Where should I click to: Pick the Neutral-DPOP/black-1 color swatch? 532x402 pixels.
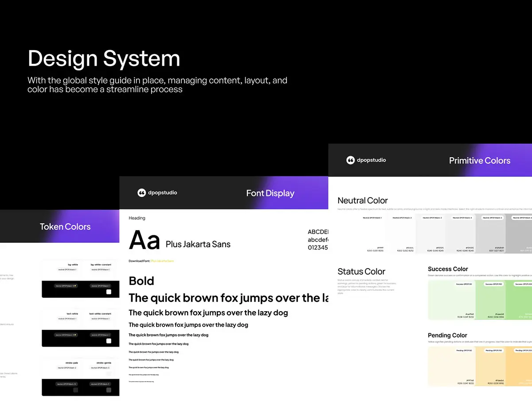(x=372, y=234)
